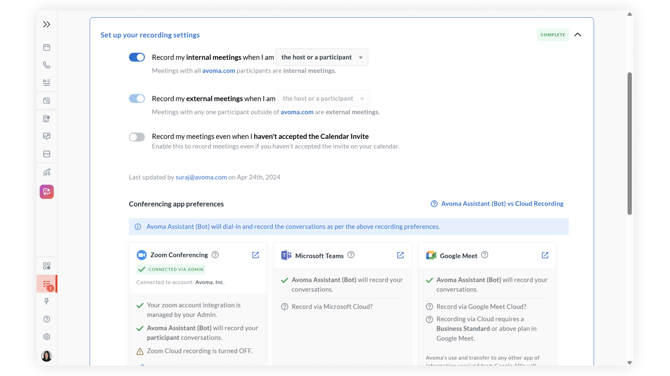Open the image-style icon in the sidebar
Viewport: 670px width, 376px height.
pos(47,154)
